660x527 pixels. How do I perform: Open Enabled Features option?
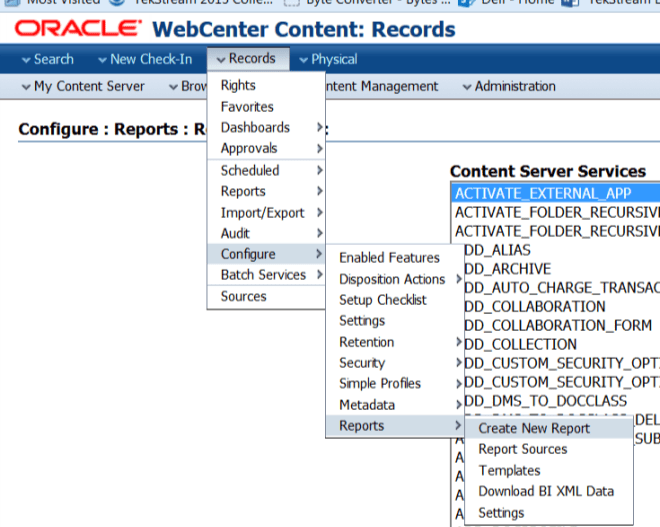(395, 258)
